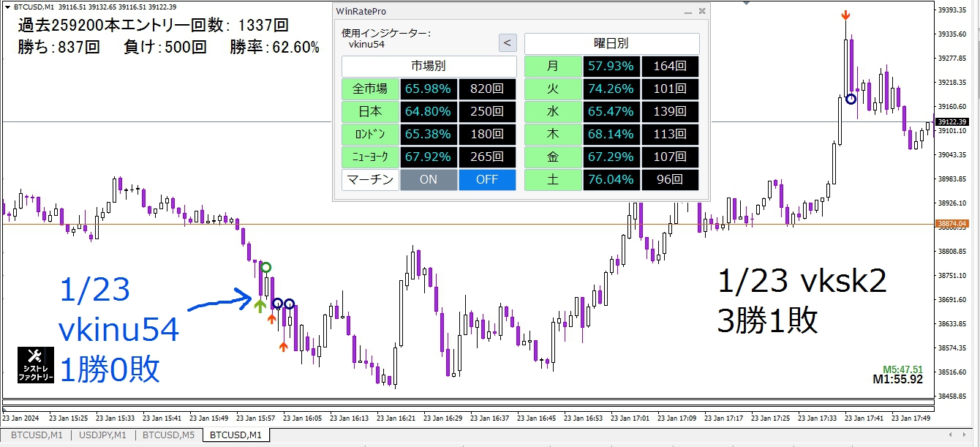
Task: Select the active BTCUSD,M1 chart tab
Action: (236, 435)
